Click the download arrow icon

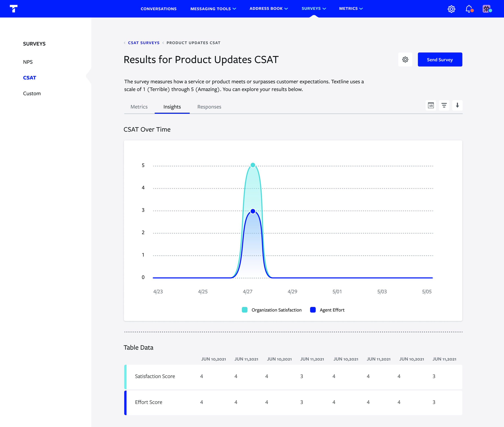click(x=457, y=105)
